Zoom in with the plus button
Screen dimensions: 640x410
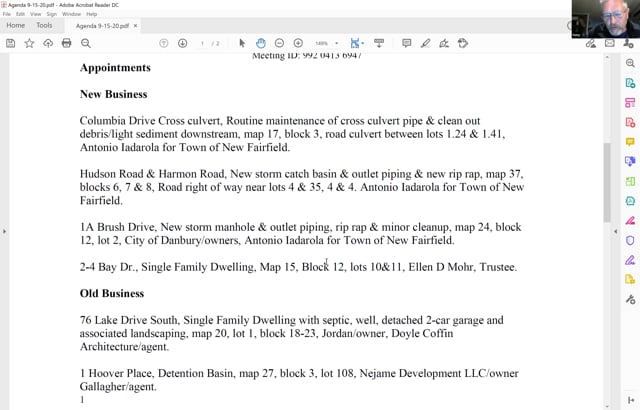pos(298,43)
